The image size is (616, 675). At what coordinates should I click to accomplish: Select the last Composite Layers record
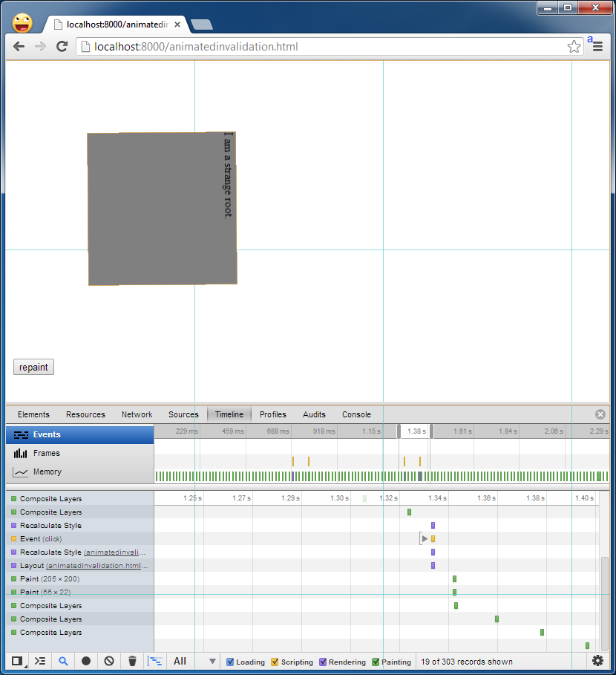pos(80,633)
